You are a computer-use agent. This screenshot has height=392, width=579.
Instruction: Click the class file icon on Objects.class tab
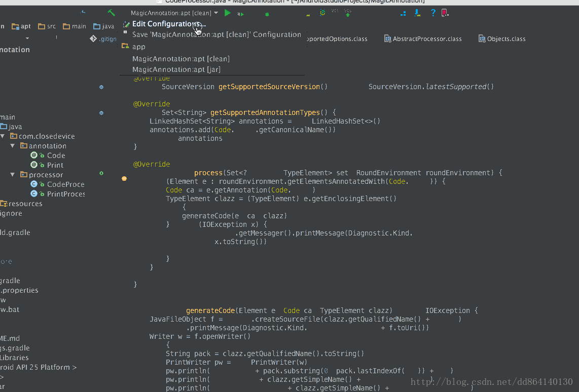(x=482, y=38)
